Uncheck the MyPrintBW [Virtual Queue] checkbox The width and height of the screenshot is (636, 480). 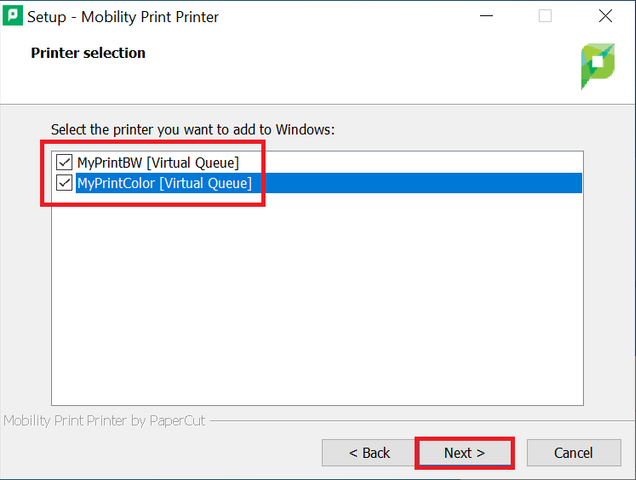coord(64,162)
